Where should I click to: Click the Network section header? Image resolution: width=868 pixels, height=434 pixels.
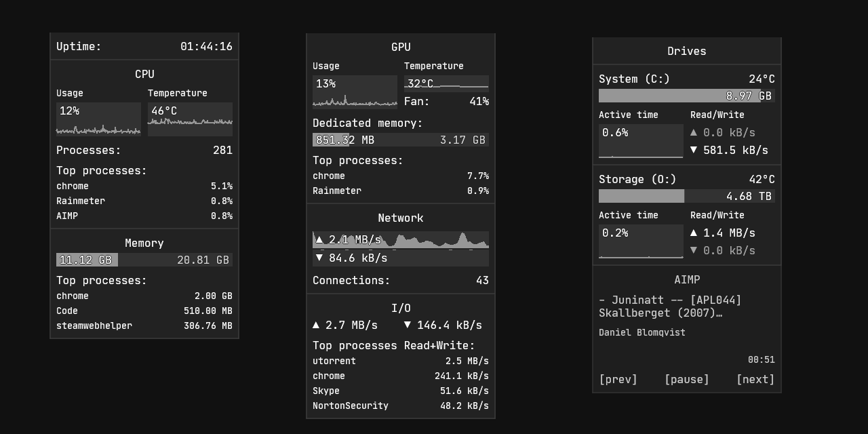coord(400,218)
